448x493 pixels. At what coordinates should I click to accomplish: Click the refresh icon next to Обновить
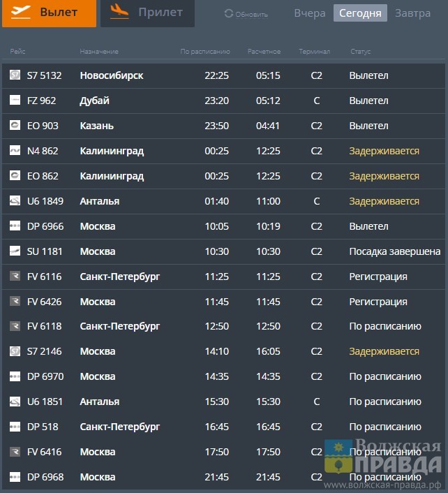[228, 14]
